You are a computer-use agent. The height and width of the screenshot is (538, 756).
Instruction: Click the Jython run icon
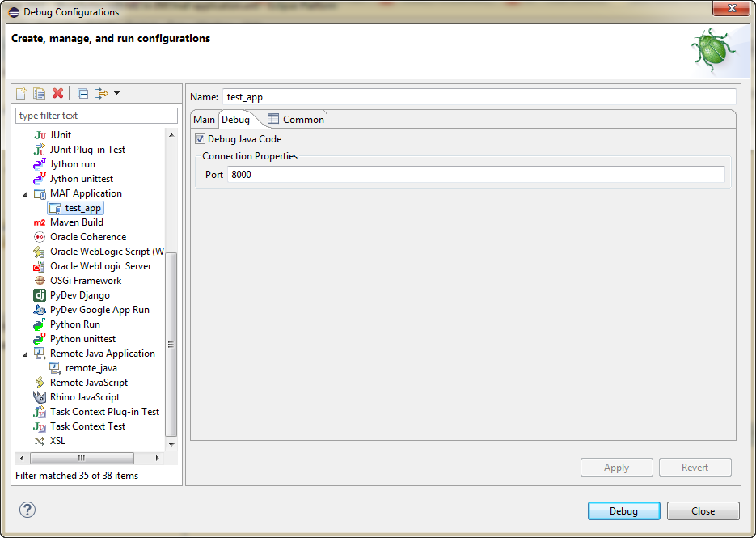(40, 164)
